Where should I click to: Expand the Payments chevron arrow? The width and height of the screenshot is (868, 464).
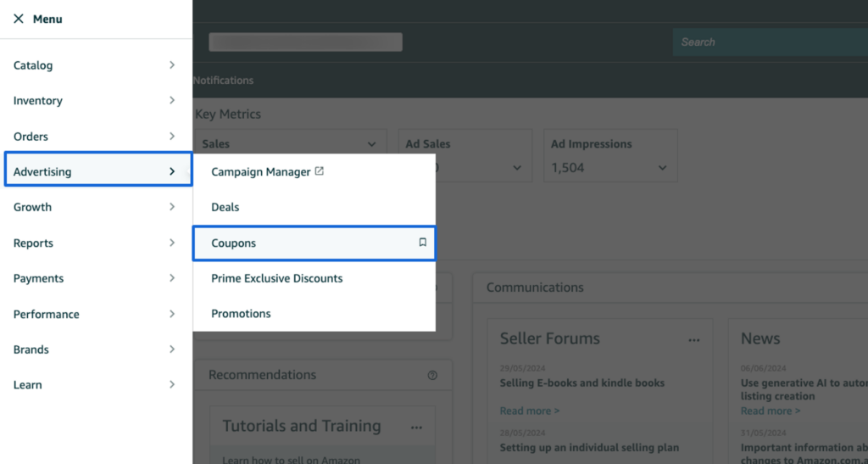coord(172,278)
